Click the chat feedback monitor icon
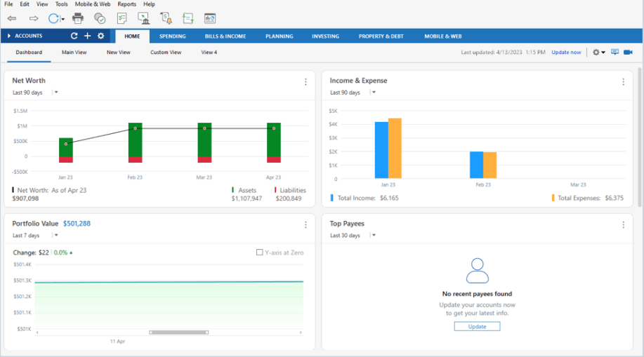This screenshot has height=357, width=644. click(615, 52)
